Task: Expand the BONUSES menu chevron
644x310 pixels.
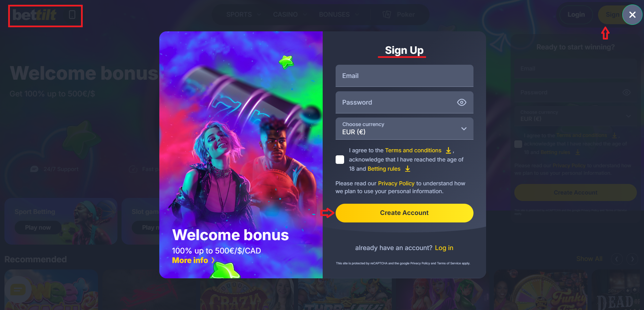Action: pyautogui.click(x=357, y=15)
